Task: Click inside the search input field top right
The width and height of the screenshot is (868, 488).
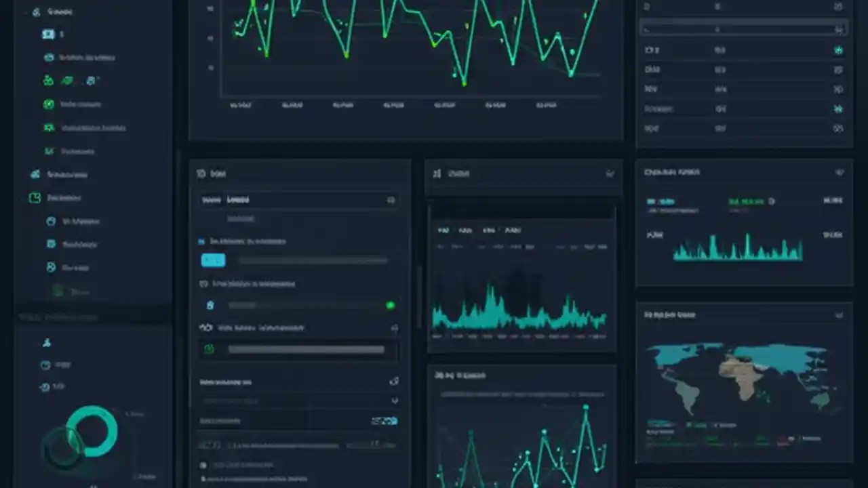Action: (739, 29)
